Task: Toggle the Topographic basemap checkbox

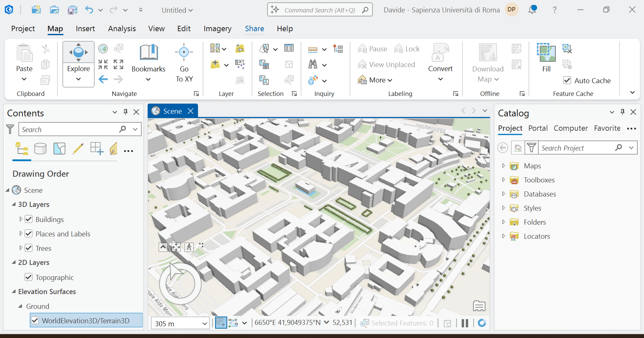Action: click(x=29, y=277)
